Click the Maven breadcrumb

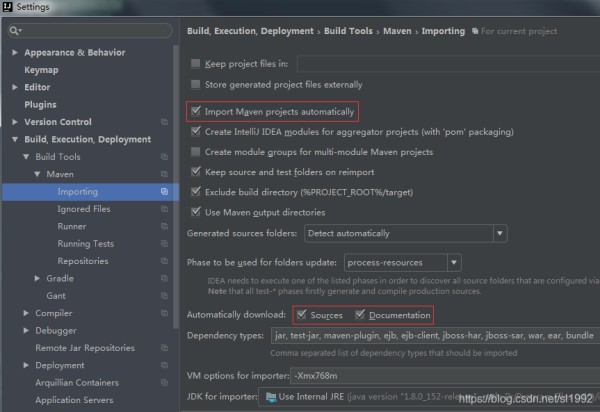click(x=397, y=31)
